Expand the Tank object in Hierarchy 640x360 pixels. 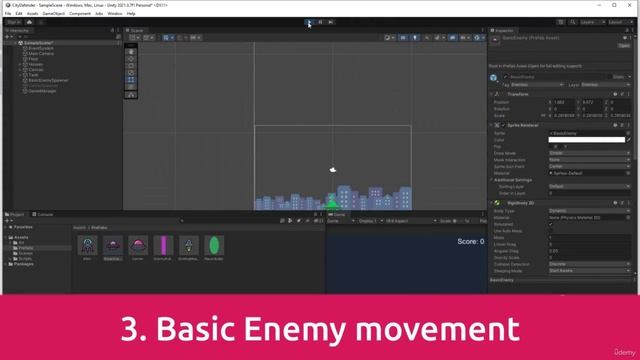point(20,75)
